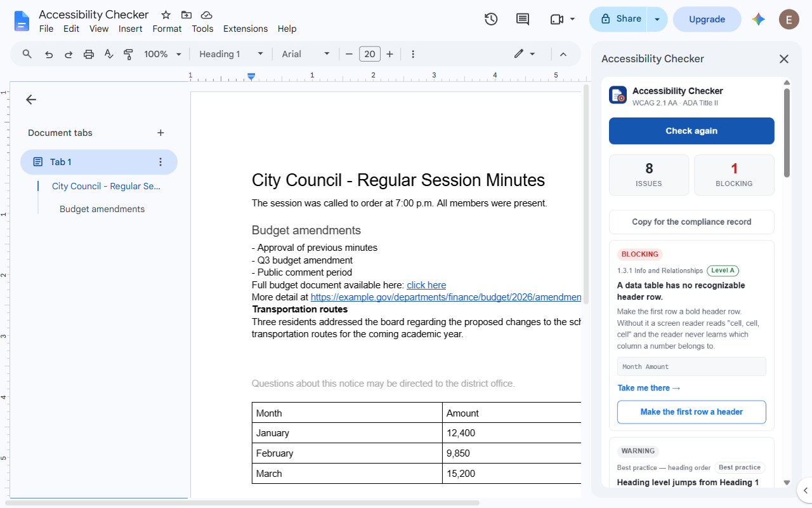Click Make the first row a header
Viewport: 812px width, 508px height.
pos(691,411)
